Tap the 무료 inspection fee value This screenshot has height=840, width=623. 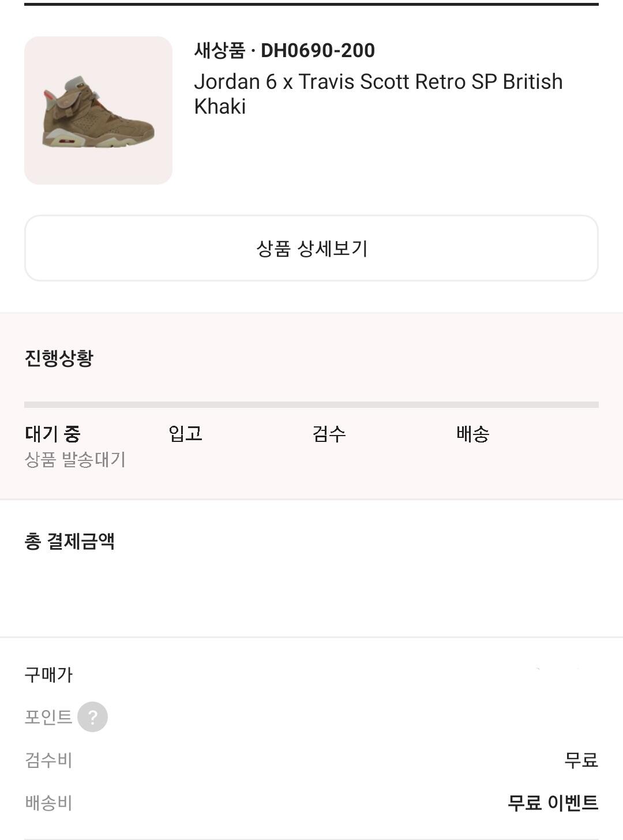pos(581,760)
